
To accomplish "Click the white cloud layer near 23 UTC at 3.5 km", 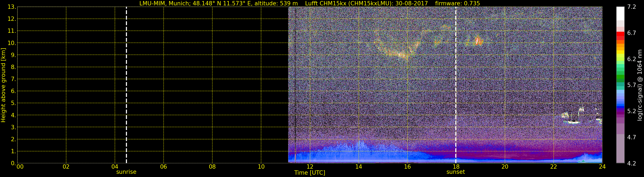I will (x=573, y=122).
